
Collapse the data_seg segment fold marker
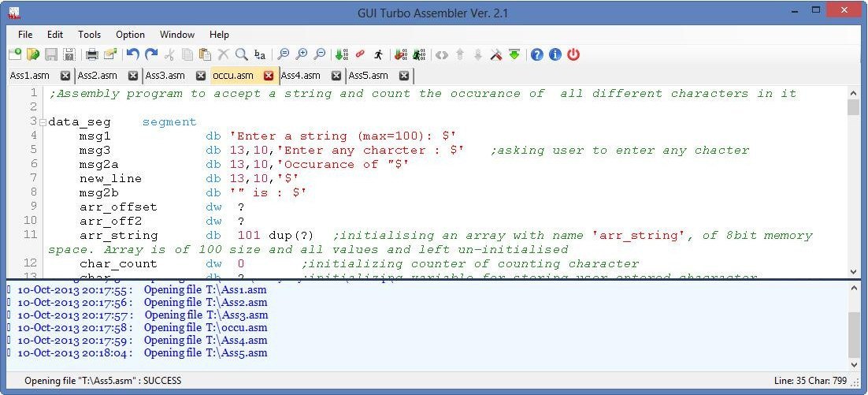43,122
